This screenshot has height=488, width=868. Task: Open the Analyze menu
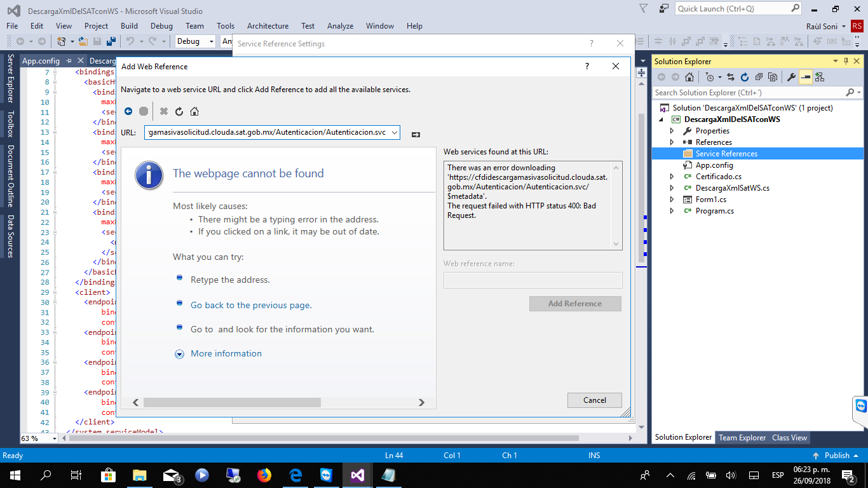[x=340, y=26]
